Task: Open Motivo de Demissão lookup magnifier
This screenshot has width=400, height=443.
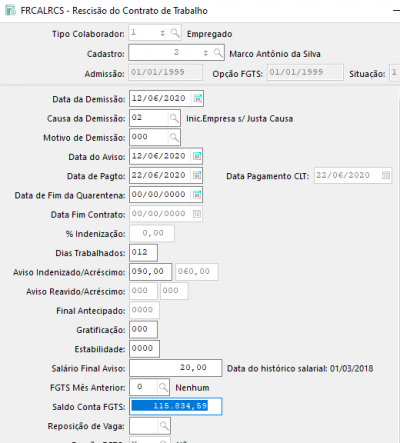Action: [x=174, y=137]
